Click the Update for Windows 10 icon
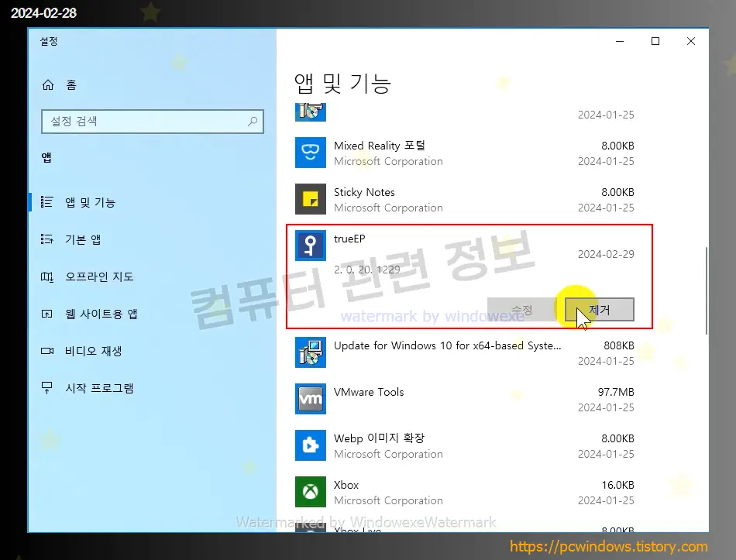Viewport: 736px width, 560px height. [310, 352]
